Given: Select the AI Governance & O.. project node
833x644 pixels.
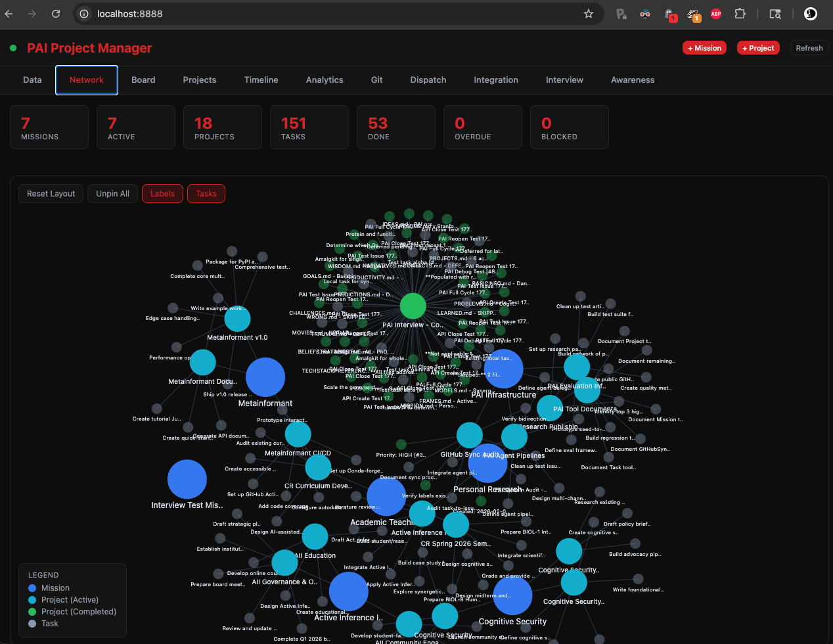Looking at the screenshot, I should [x=284, y=563].
